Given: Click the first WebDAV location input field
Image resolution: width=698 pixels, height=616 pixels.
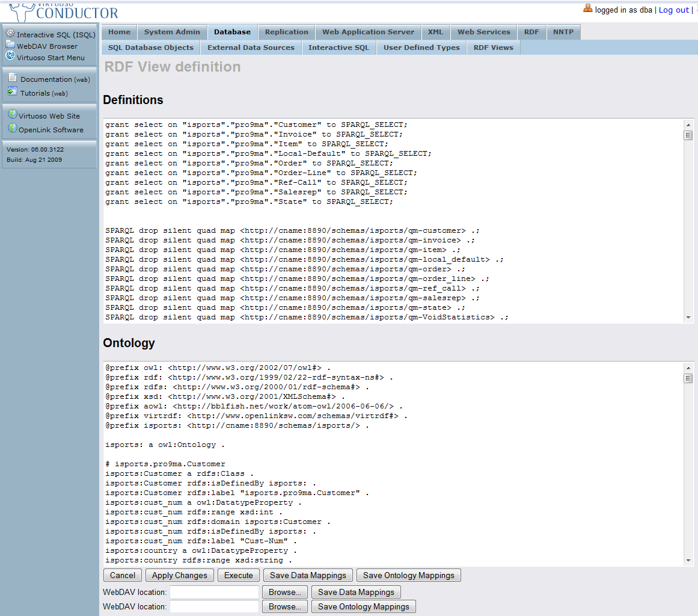Looking at the screenshot, I should click(214, 592).
